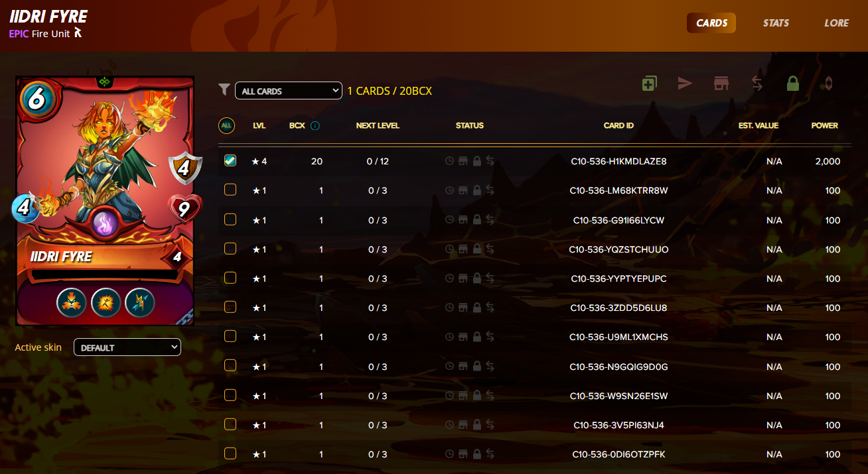This screenshot has width=868, height=474.
Task: Select the checkbox for C10-536-G91I66LYCW
Action: click(230, 219)
